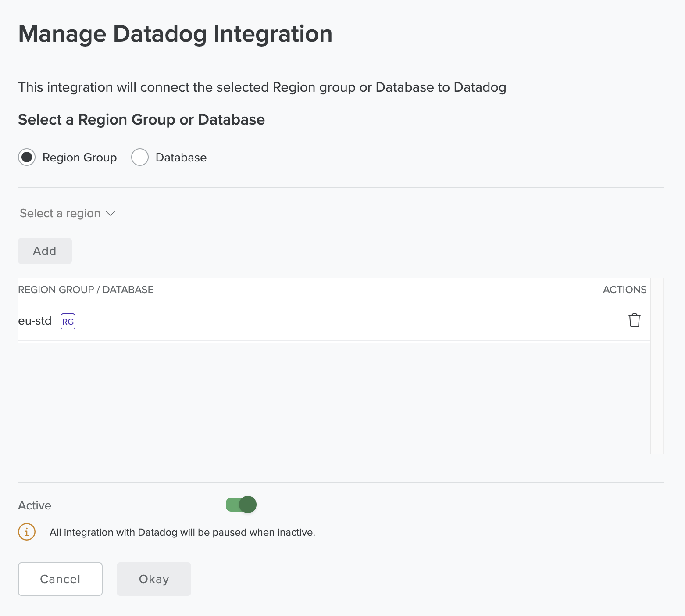Click the paused when inactive notice text
685x616 pixels.
pos(182,532)
